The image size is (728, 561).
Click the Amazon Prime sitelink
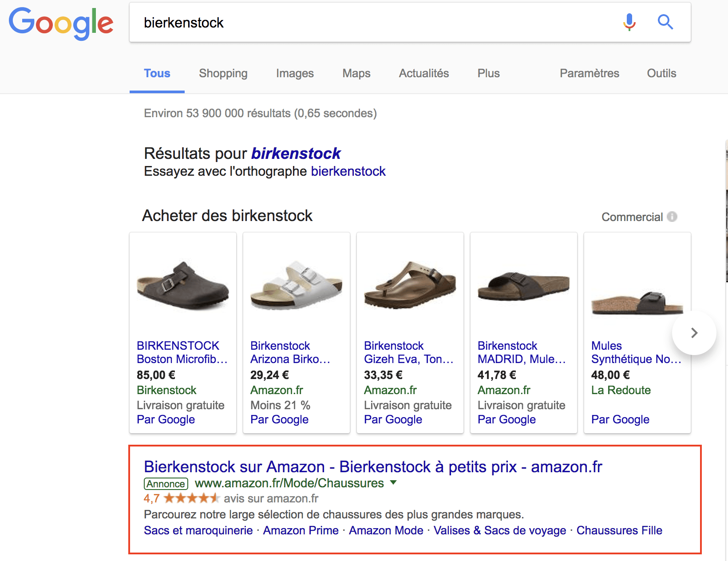(x=301, y=530)
